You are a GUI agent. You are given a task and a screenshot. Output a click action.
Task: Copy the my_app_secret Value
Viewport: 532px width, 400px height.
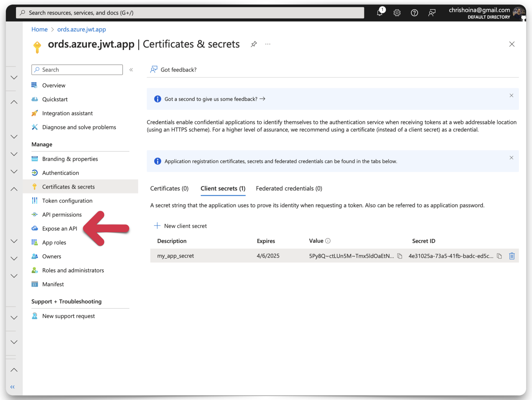pyautogui.click(x=400, y=256)
